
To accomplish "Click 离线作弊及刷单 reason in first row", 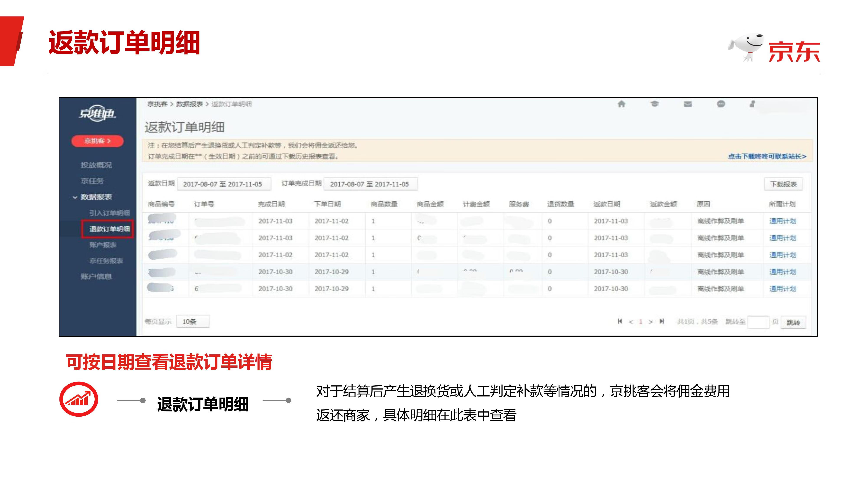I will (x=720, y=221).
